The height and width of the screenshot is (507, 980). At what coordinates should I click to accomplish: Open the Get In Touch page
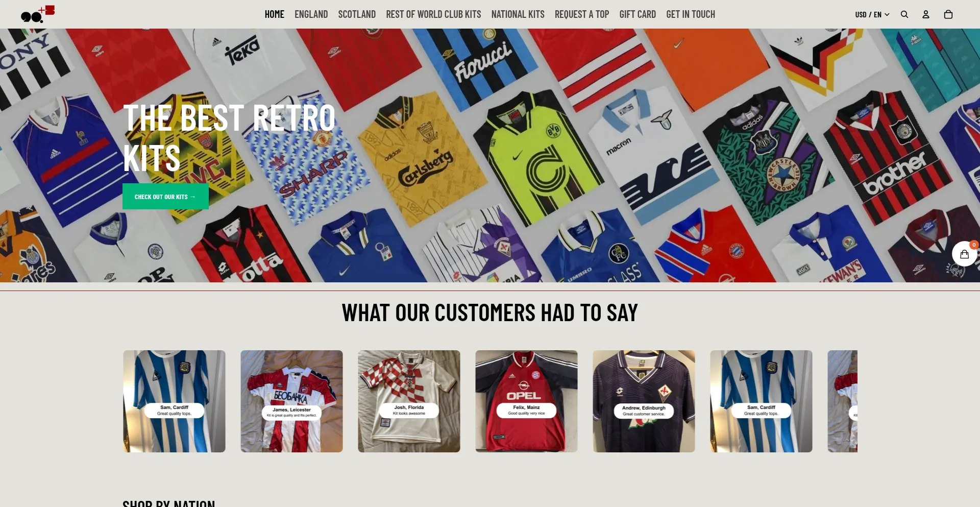pyautogui.click(x=691, y=14)
